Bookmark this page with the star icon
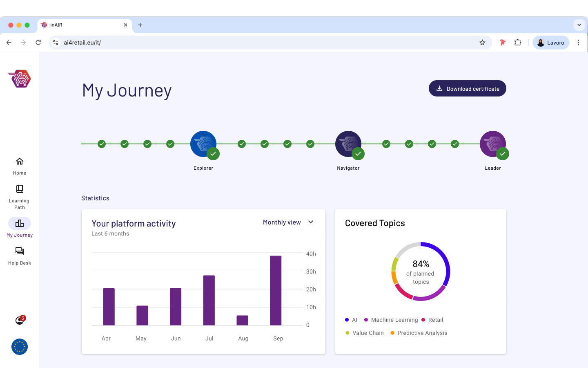 [x=482, y=43]
